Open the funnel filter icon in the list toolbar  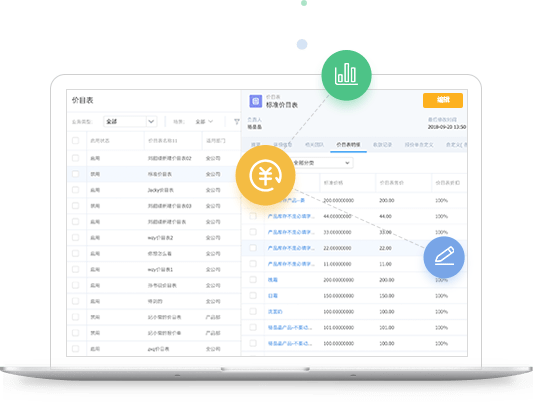(237, 121)
